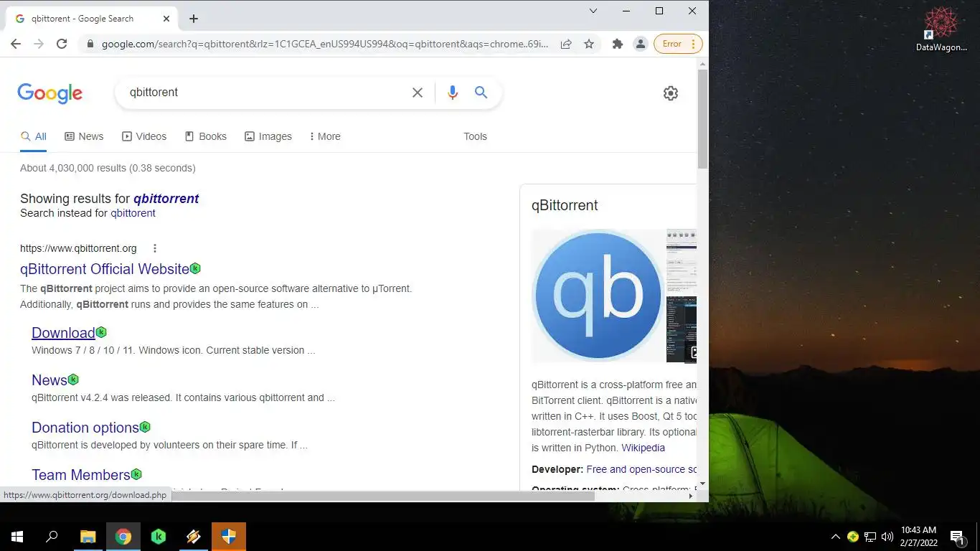
Task: Open a new Chrome tab
Action: 194,19
